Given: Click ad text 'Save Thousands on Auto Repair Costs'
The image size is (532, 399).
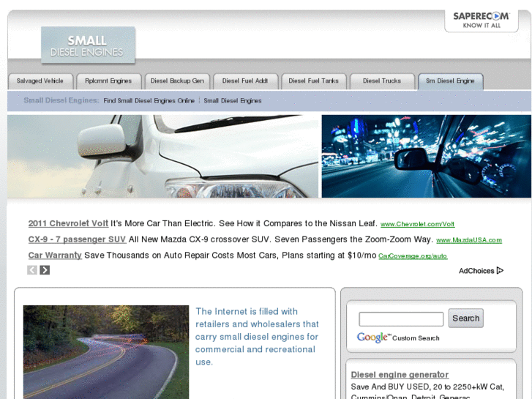Looking at the screenshot, I should point(159,256).
